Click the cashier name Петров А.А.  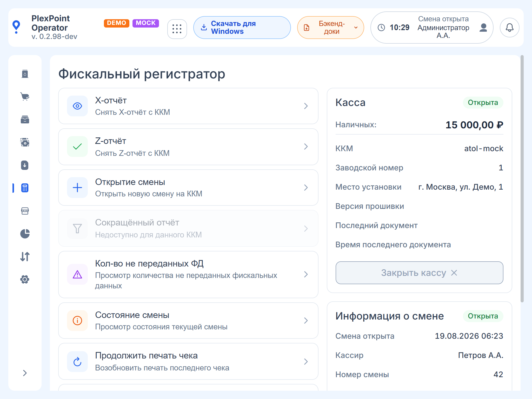[x=481, y=355]
